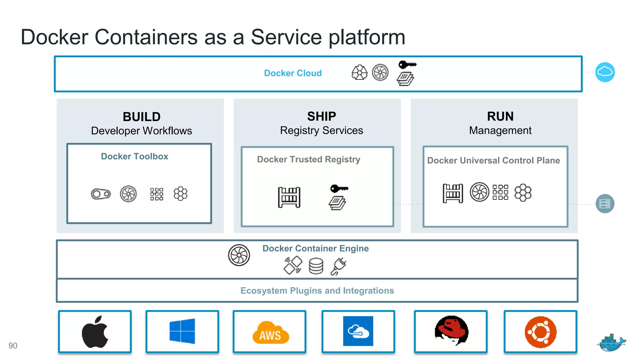Screen dimensions: 644x362
Task: Click the Docker Machine icon in Toolbox
Action: tap(101, 194)
